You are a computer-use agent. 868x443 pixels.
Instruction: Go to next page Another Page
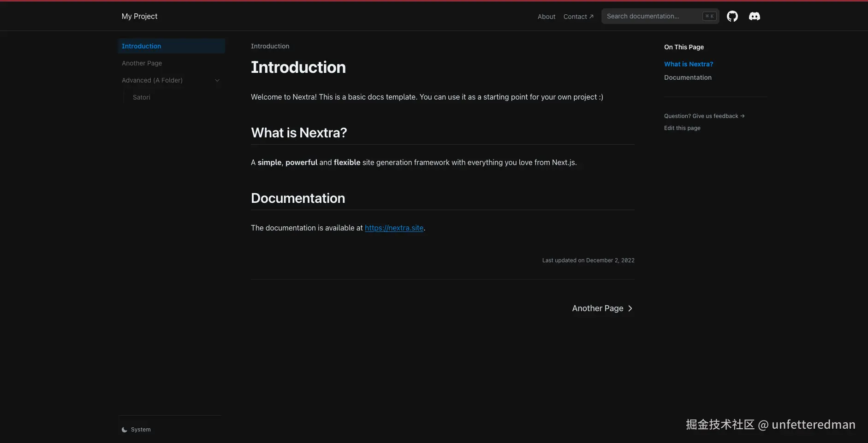point(602,308)
